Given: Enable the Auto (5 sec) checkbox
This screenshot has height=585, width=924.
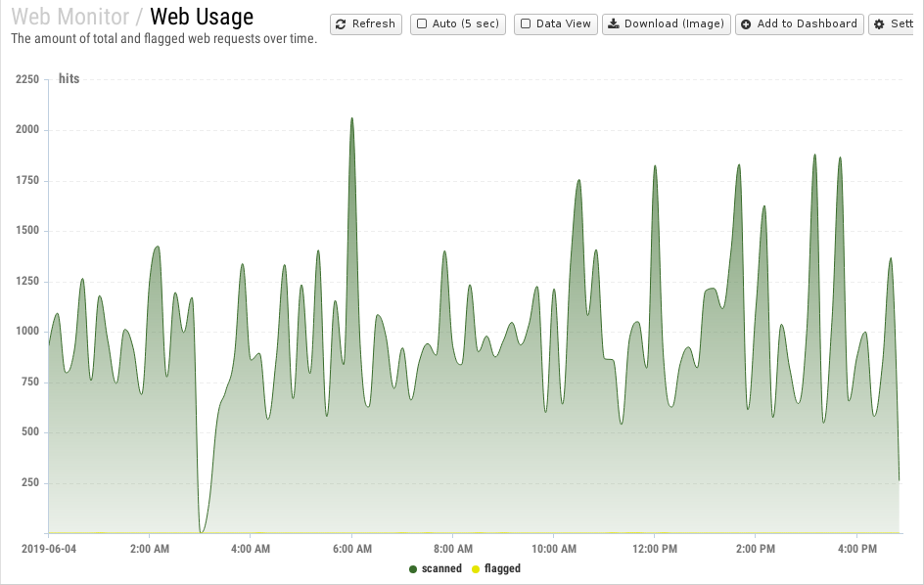Looking at the screenshot, I should click(x=422, y=24).
